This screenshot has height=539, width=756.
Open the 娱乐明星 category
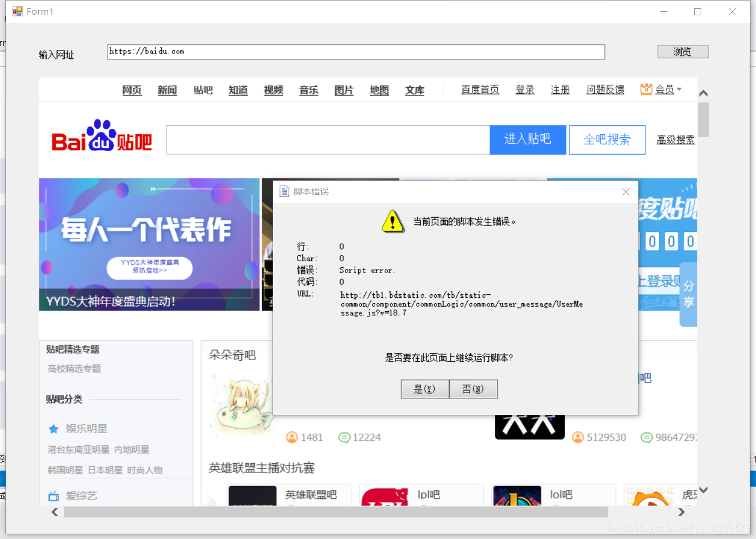(x=86, y=429)
